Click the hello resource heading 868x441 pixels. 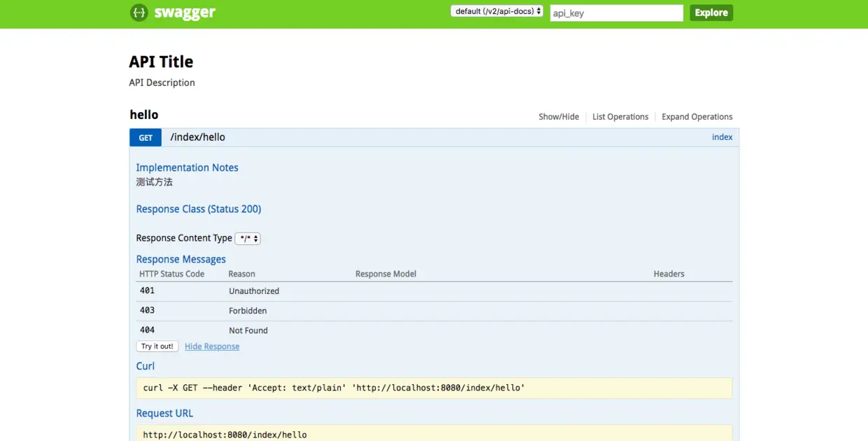144,115
